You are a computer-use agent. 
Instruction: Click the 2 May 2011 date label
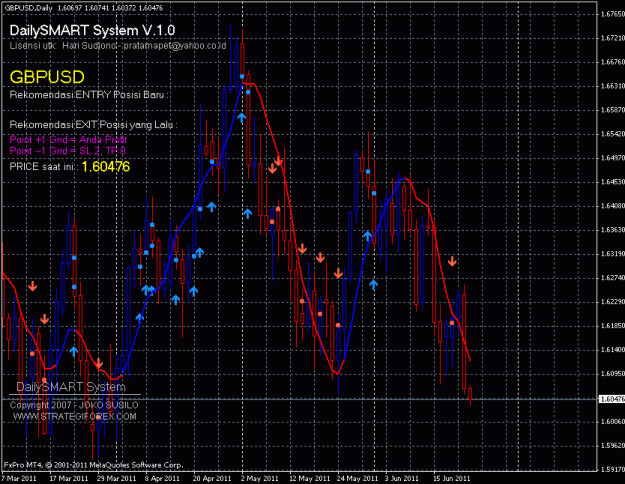[x=259, y=478]
